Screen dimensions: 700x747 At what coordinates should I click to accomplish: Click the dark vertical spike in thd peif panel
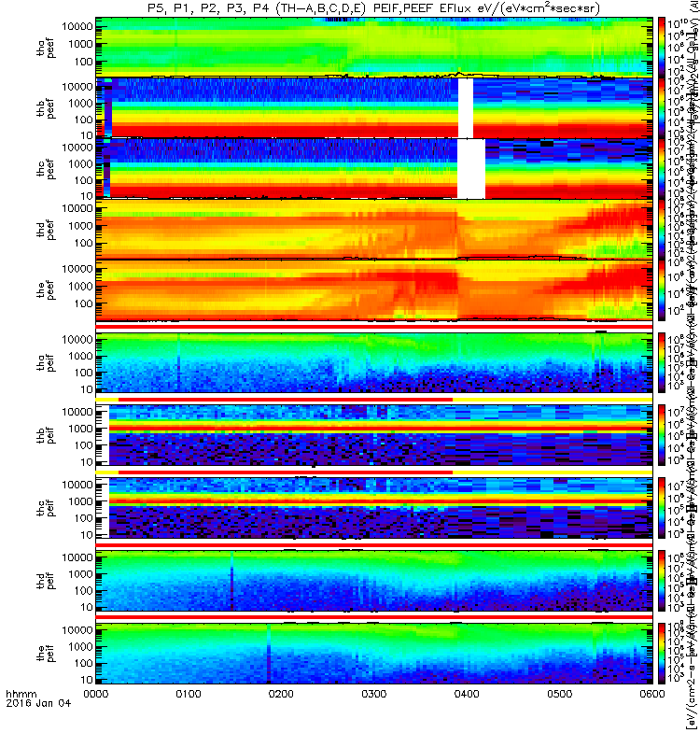(x=231, y=581)
